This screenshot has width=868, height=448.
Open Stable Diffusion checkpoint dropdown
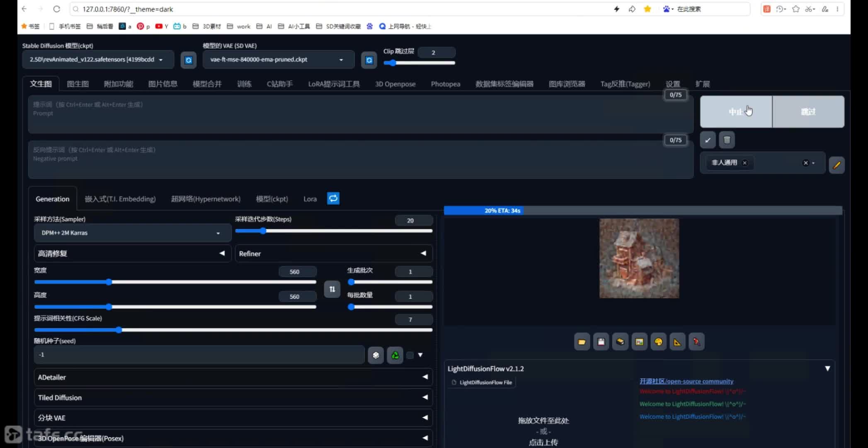98,60
